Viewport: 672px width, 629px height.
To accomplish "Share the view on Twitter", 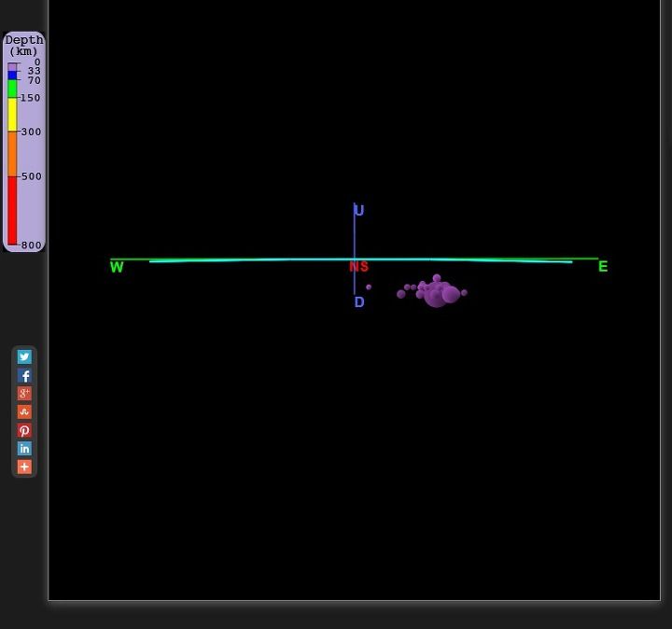I will 24,356.
